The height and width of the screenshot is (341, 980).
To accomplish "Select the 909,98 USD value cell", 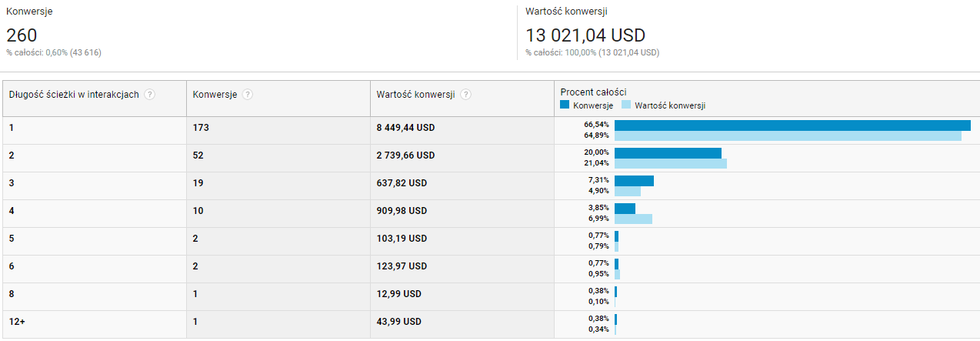I will tap(402, 211).
